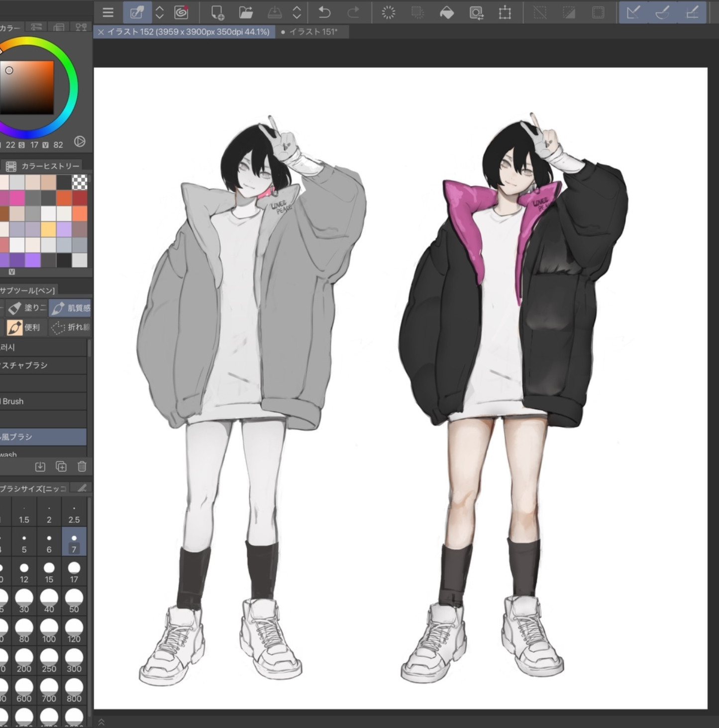Expand the bottom bar double chevron
The width and height of the screenshot is (719, 728).
(102, 722)
